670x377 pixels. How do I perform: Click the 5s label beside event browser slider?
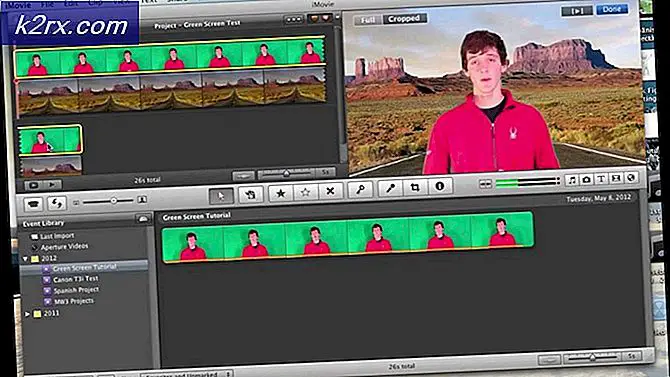coord(632,355)
